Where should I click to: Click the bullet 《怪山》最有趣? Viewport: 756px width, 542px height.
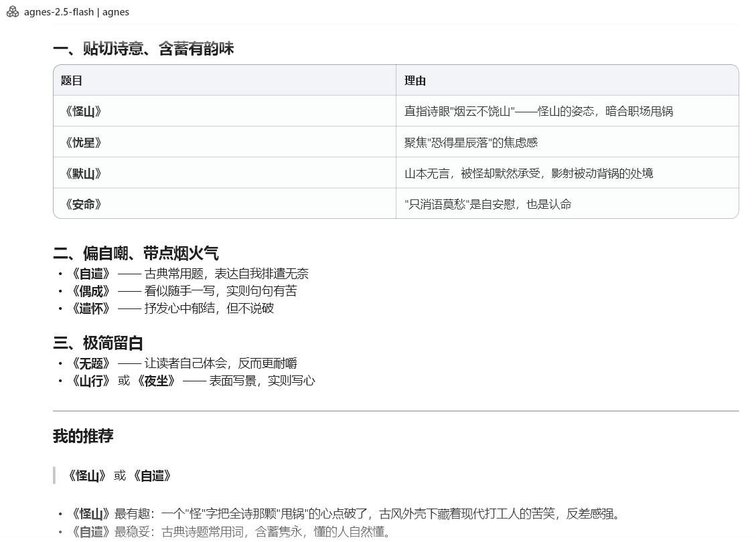[x=344, y=514]
